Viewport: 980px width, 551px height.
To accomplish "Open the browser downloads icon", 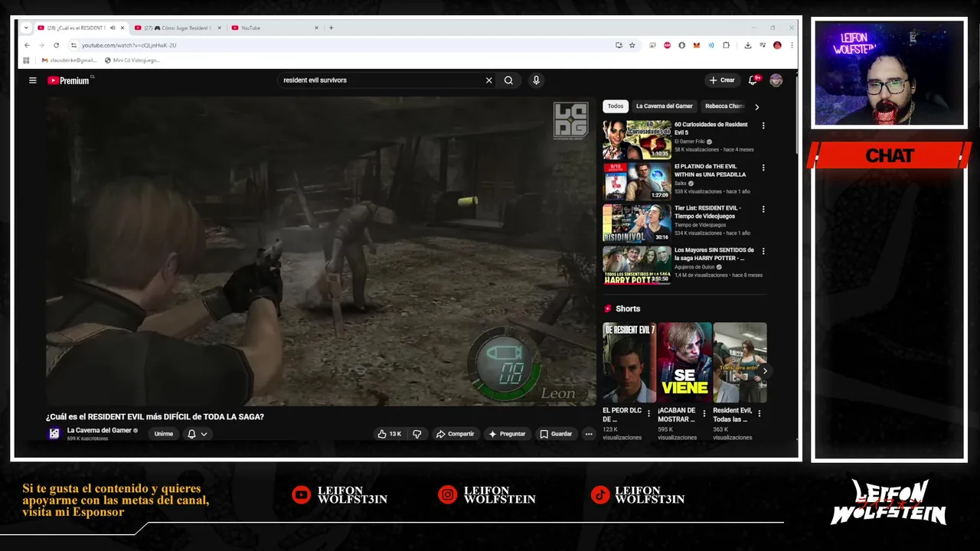I will point(748,45).
